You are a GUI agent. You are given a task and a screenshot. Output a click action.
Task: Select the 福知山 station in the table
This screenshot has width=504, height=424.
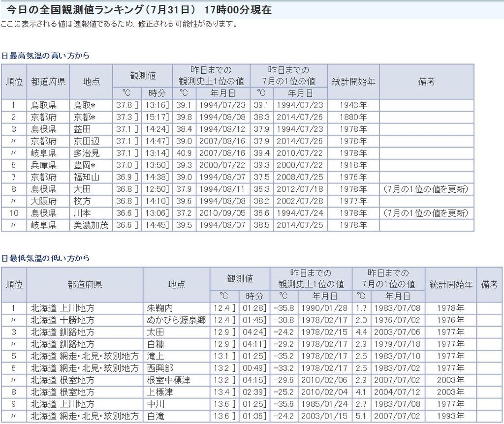(x=86, y=177)
